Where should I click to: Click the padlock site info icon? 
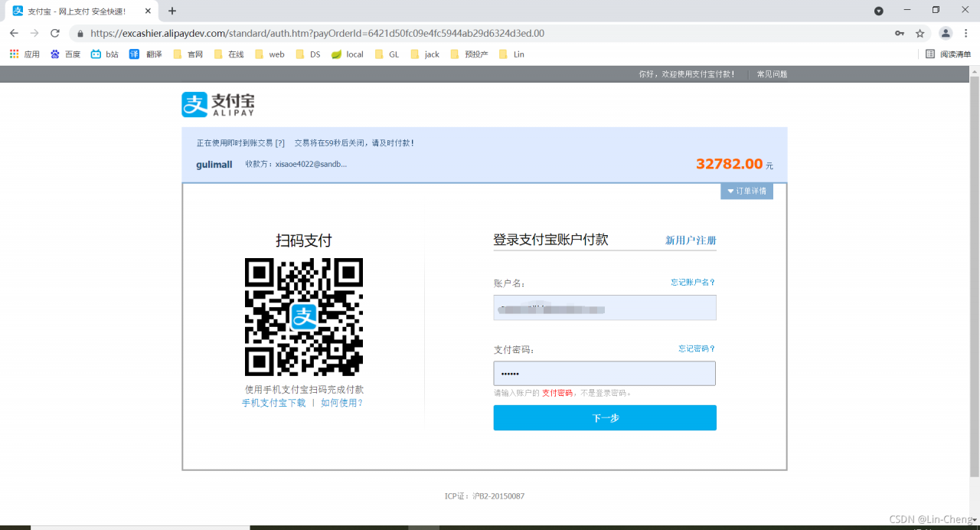[x=80, y=34]
